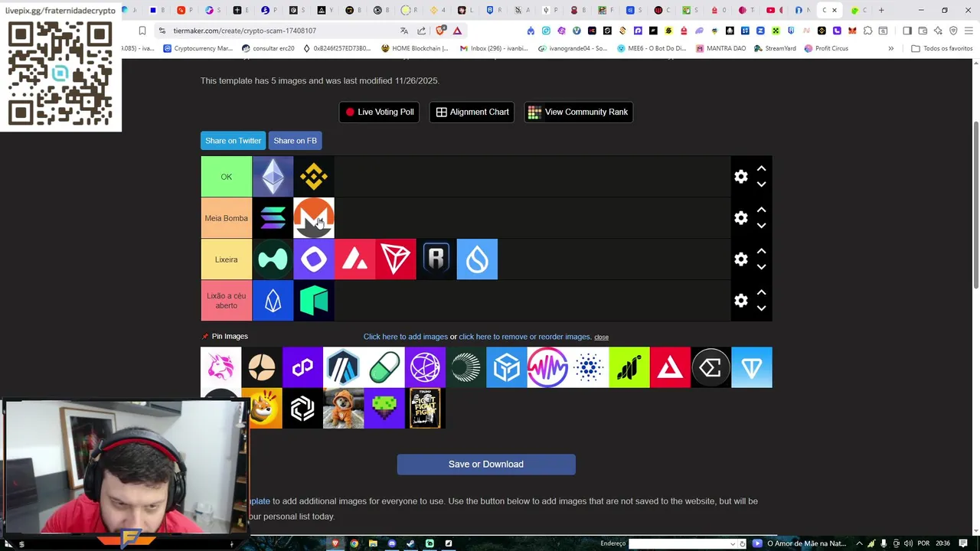Pick the Toncoin logo from the pool

tap(752, 367)
